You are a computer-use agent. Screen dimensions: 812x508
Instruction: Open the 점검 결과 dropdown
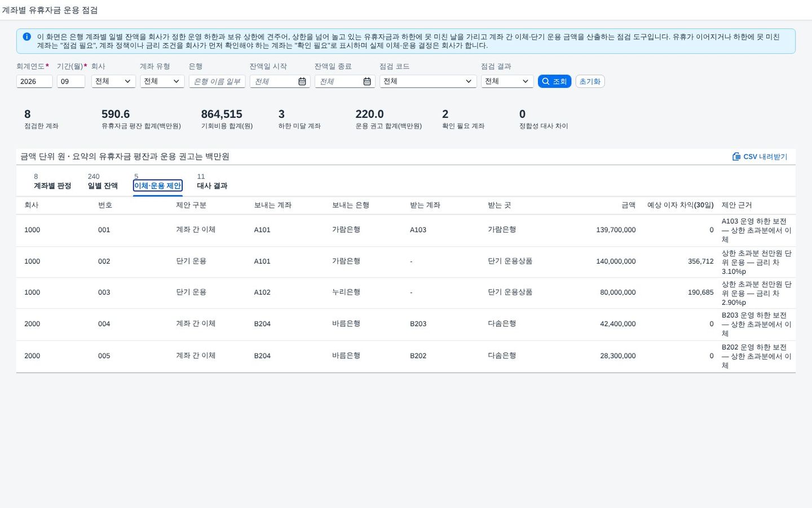point(507,81)
